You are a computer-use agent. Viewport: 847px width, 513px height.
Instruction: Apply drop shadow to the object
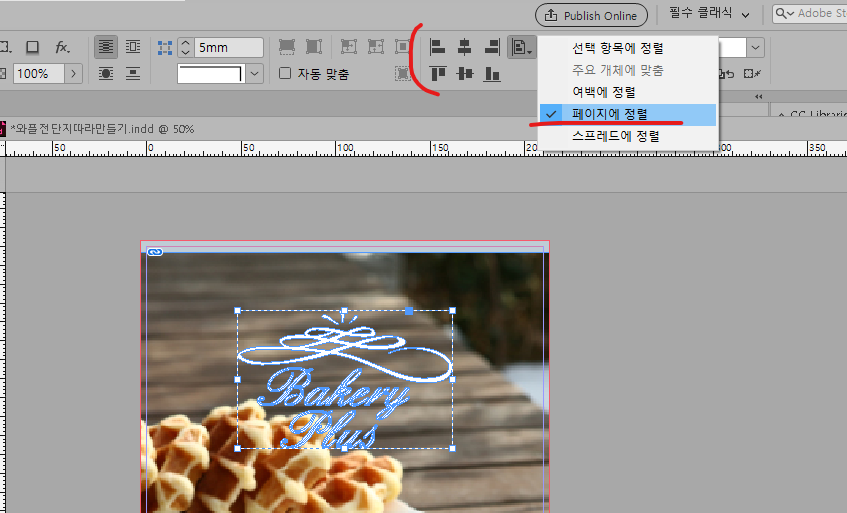tap(32, 48)
